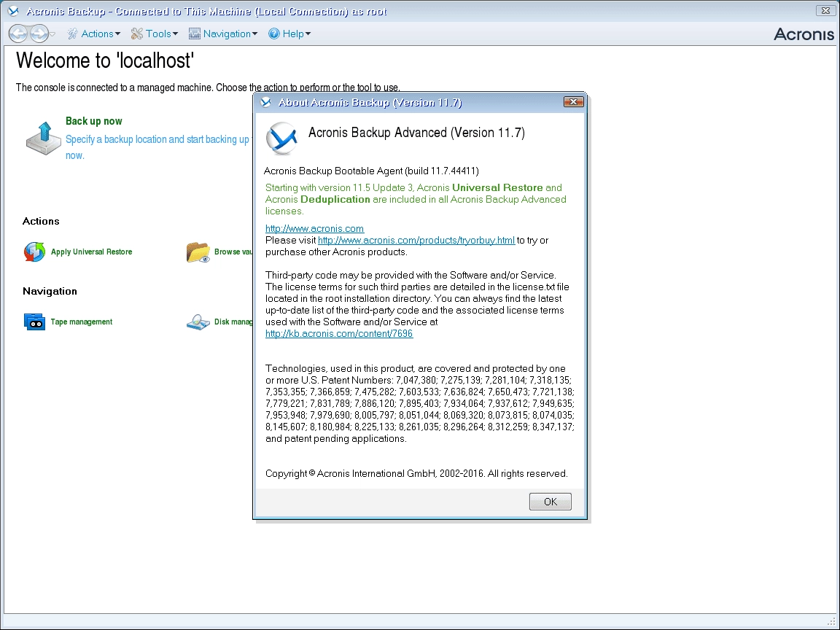Click the build 11.7.44411 text
This screenshot has height=630, width=840.
[x=442, y=171]
